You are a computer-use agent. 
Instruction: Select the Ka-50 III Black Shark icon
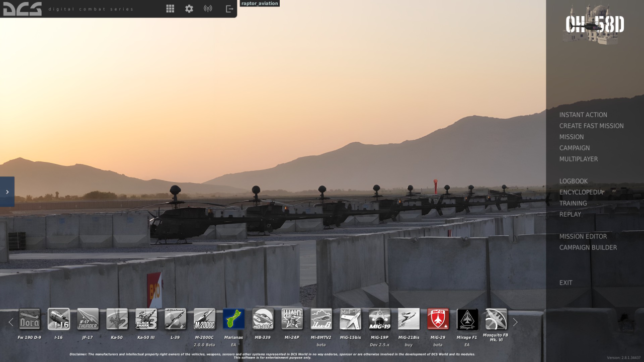click(146, 319)
